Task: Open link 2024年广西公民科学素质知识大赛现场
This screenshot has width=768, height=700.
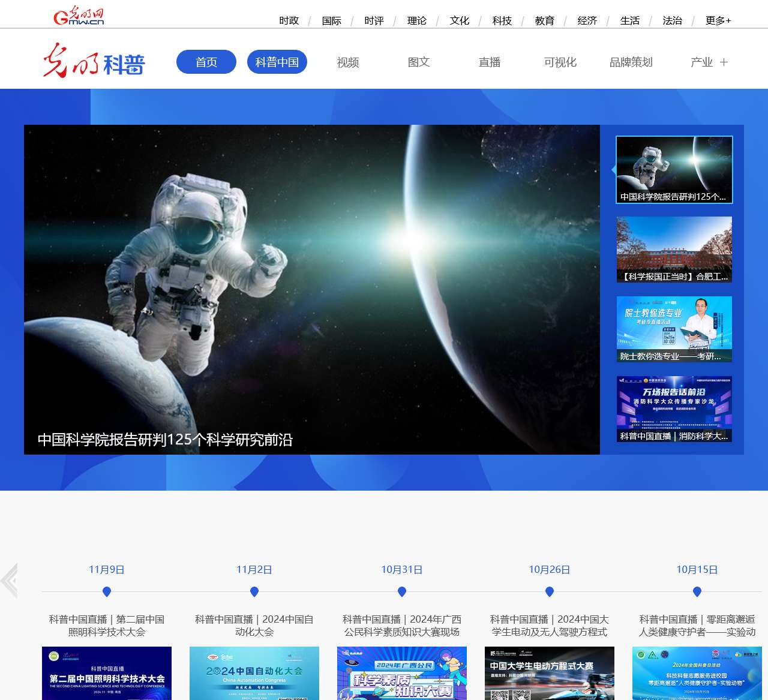Action: click(402, 626)
